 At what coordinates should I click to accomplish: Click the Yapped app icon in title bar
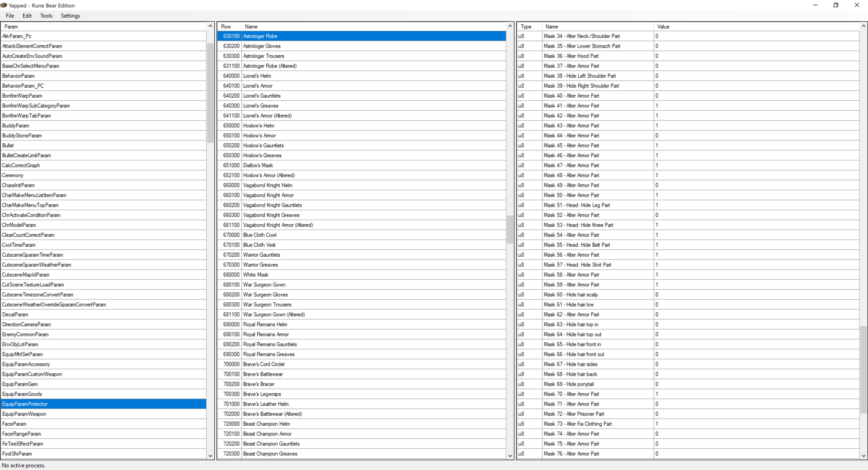tap(4, 5)
